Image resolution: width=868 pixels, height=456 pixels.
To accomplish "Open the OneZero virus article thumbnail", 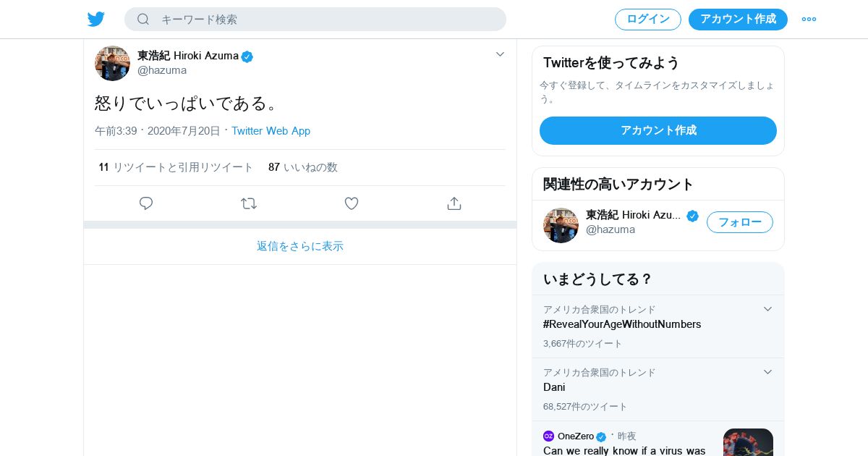I will (748, 442).
